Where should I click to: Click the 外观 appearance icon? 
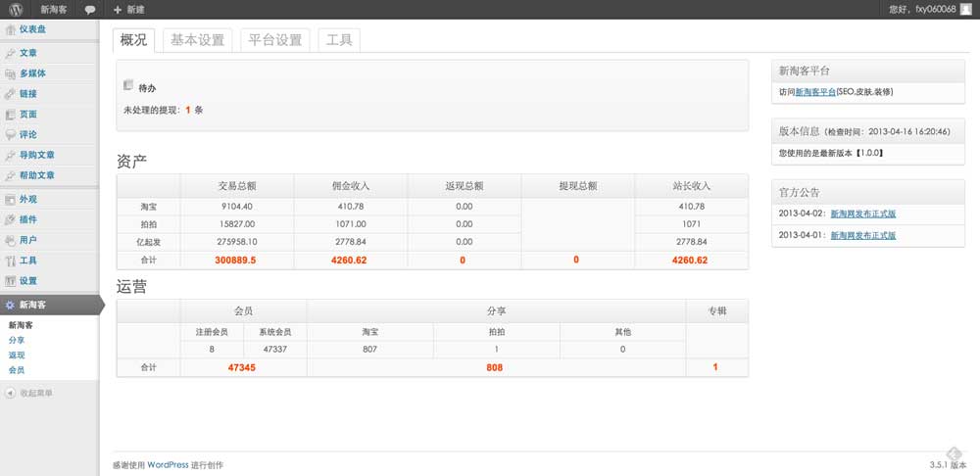(10, 199)
